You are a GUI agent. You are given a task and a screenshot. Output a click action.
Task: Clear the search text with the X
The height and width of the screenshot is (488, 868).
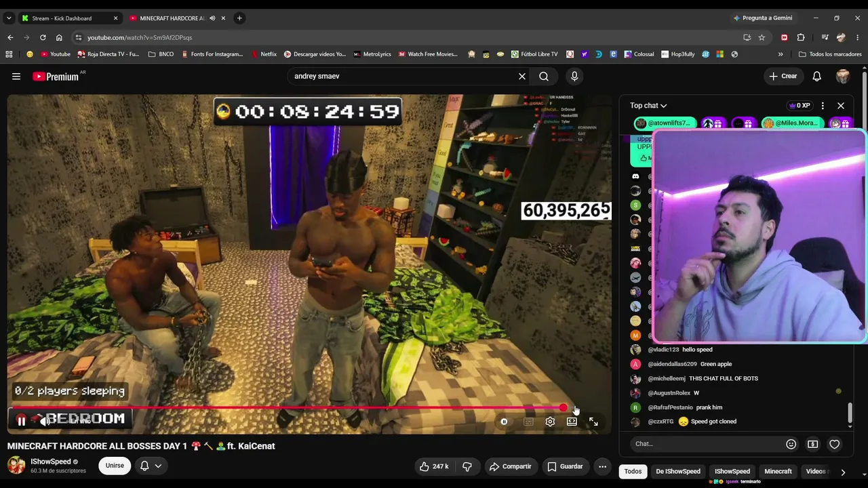[522, 77]
